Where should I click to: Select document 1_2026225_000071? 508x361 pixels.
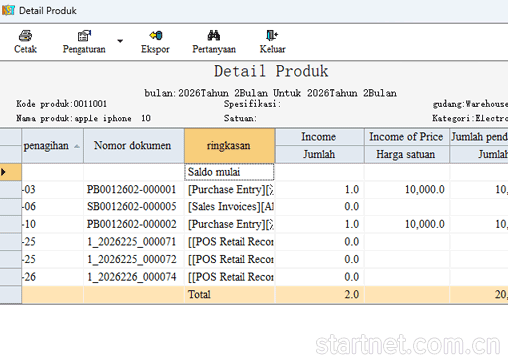[132, 242]
